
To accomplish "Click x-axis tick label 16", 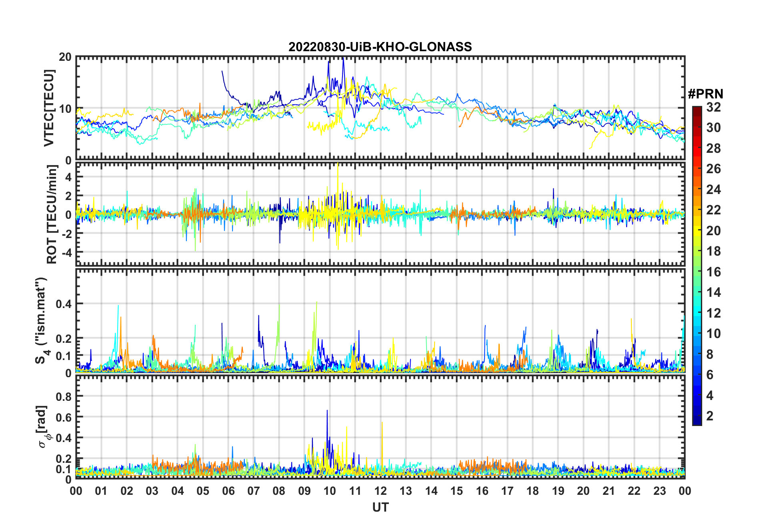I will (x=482, y=491).
